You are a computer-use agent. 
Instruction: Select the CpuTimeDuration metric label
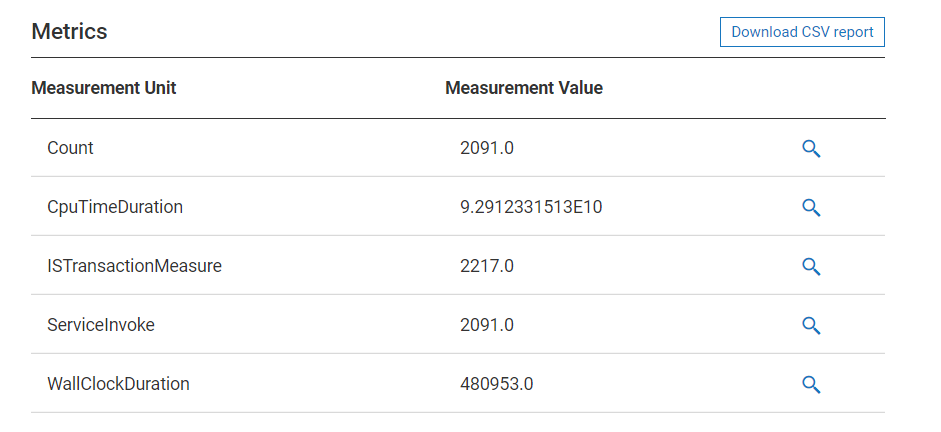coord(115,207)
